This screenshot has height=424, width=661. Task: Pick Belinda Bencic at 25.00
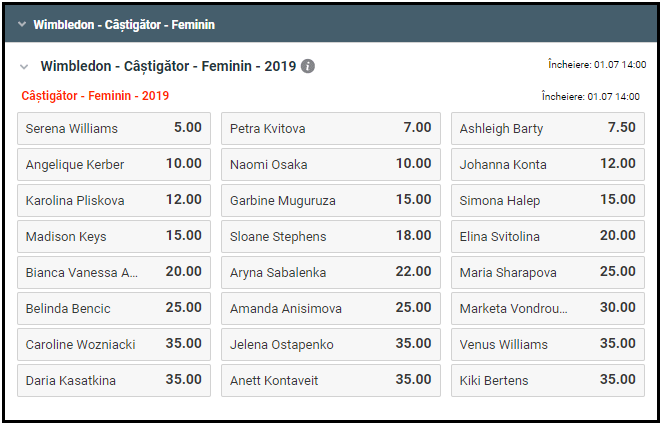[114, 308]
